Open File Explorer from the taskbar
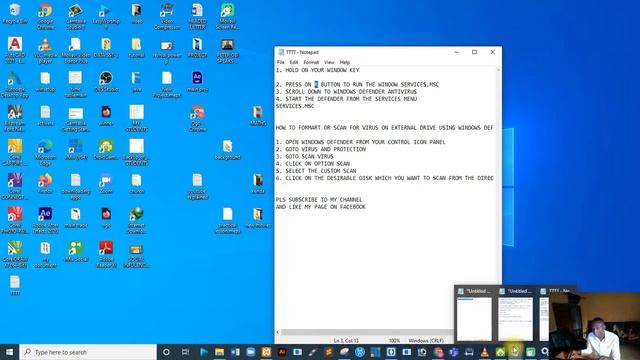 click(x=220, y=352)
